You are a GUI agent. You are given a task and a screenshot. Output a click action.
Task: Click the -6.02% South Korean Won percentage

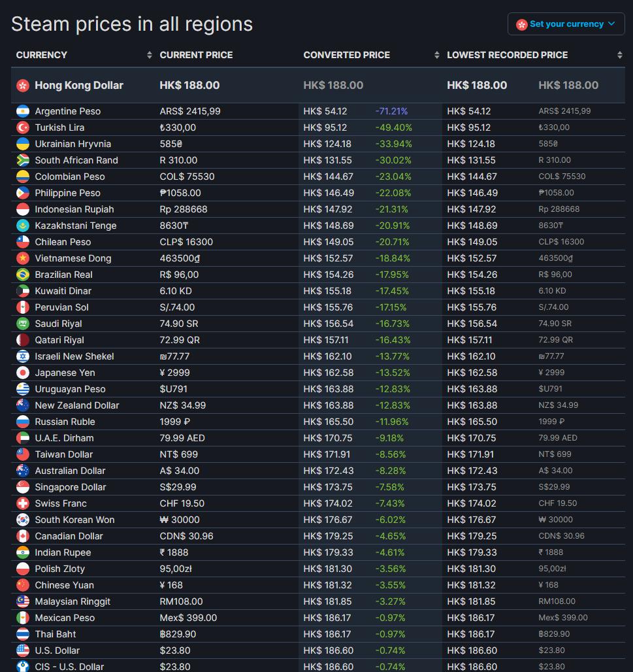tap(391, 520)
